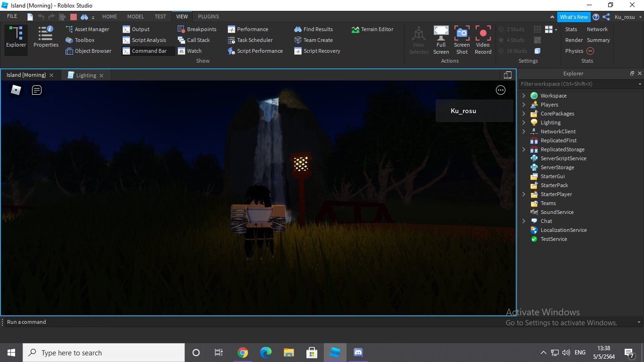Switch to the MODEL ribbon tab
Viewport: 644px width, 362px height.
point(136,16)
